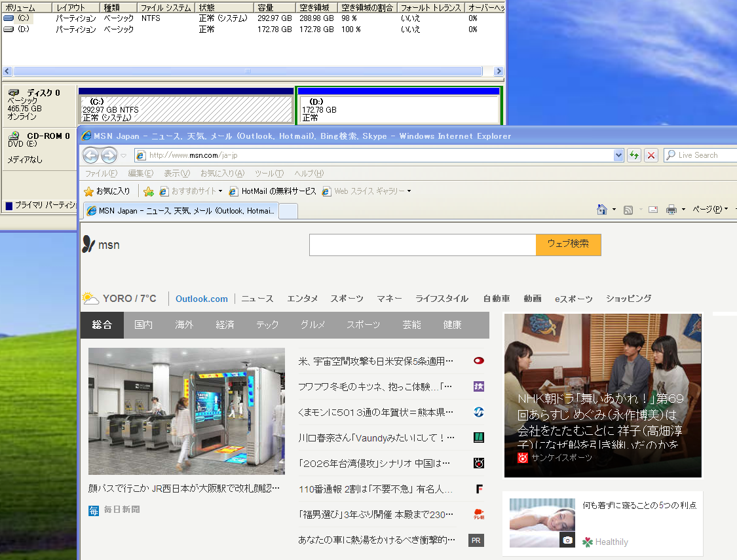Open a new blank tab
This screenshot has width=737, height=560.
[288, 212]
